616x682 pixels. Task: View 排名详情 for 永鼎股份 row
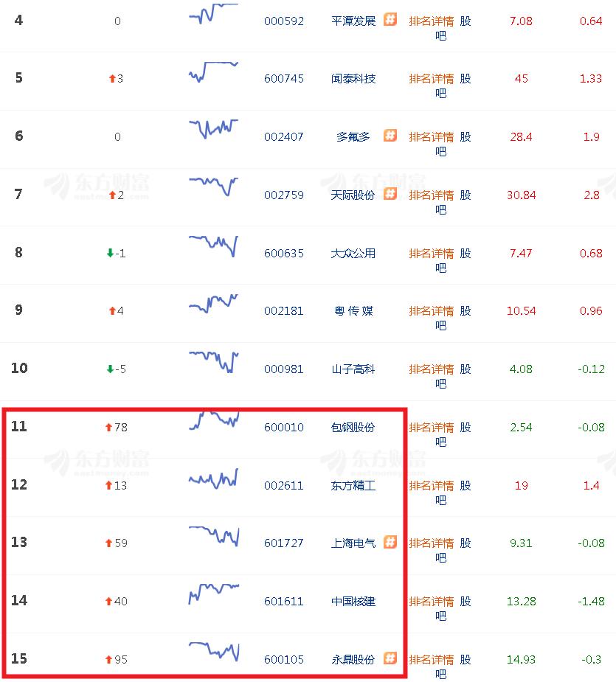(x=432, y=660)
